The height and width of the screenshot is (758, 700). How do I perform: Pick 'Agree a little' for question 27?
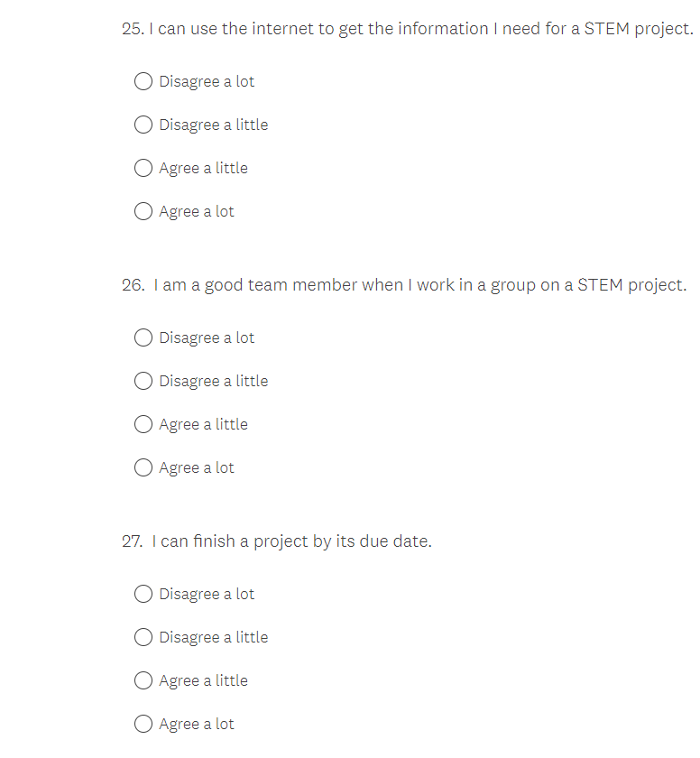[x=143, y=681]
